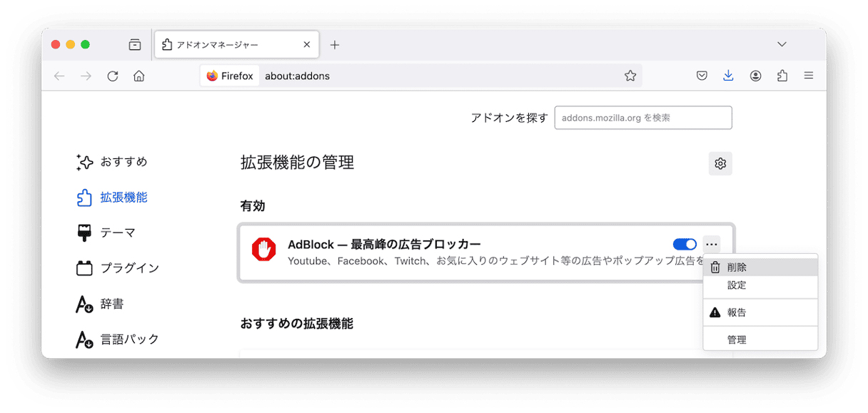The image size is (868, 413).
Task: Open テーマ in the sidebar
Action: 117,233
